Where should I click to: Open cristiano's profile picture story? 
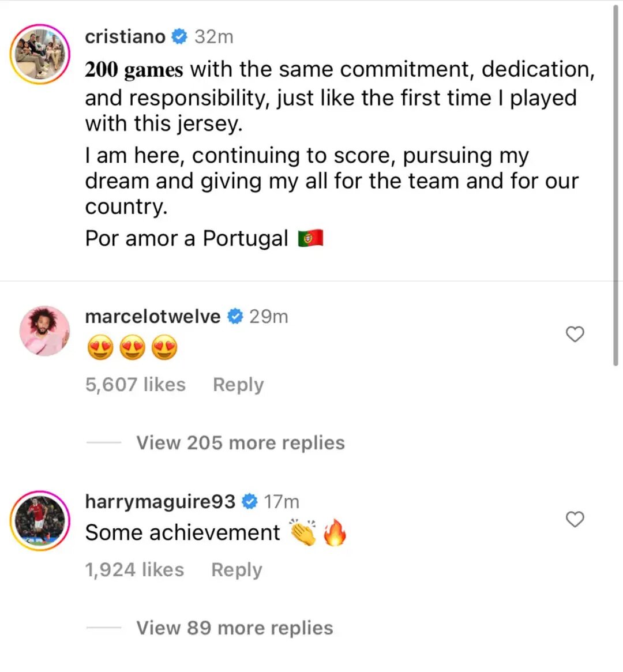coord(39,54)
